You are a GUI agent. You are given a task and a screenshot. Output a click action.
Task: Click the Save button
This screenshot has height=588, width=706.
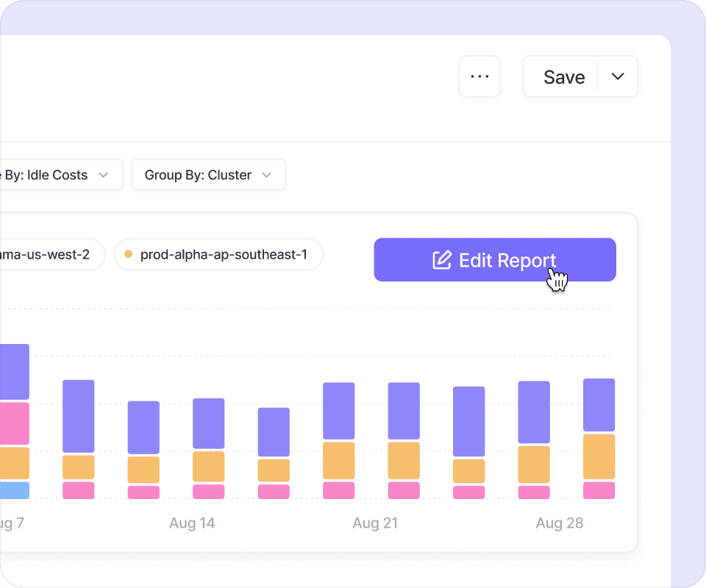pos(563,77)
